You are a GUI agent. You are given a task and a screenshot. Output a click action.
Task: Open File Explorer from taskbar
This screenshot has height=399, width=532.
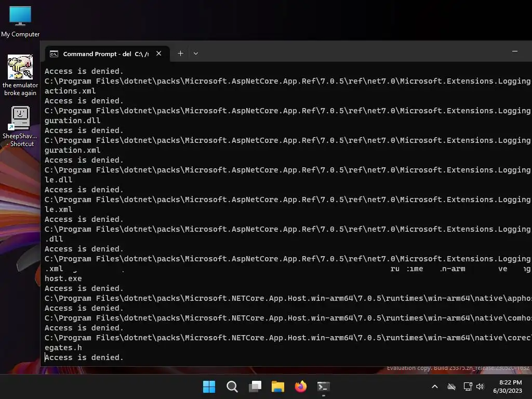pos(277,387)
